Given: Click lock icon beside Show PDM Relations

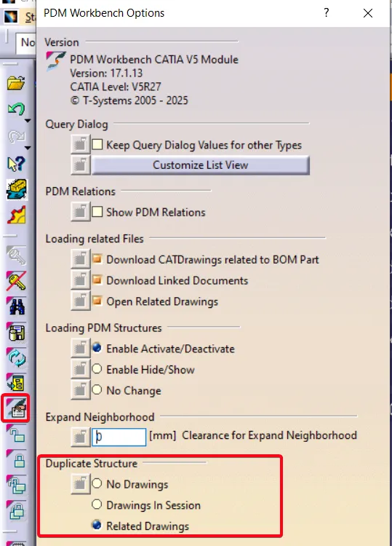Looking at the screenshot, I should point(80,212).
